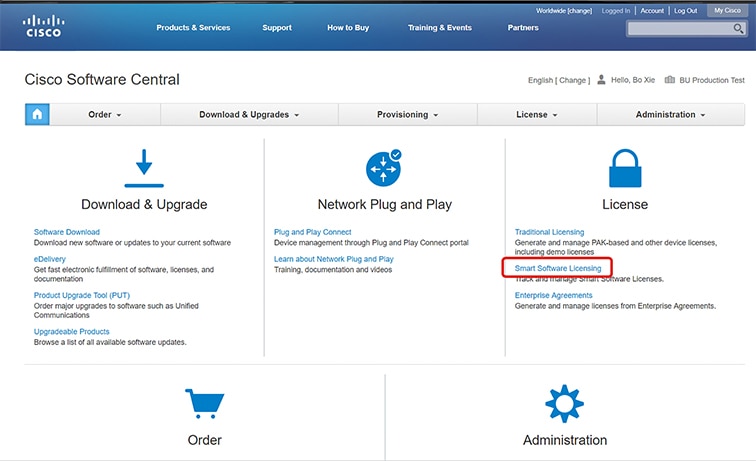Click English [ Change ] language link
756x461 pixels.
point(559,80)
